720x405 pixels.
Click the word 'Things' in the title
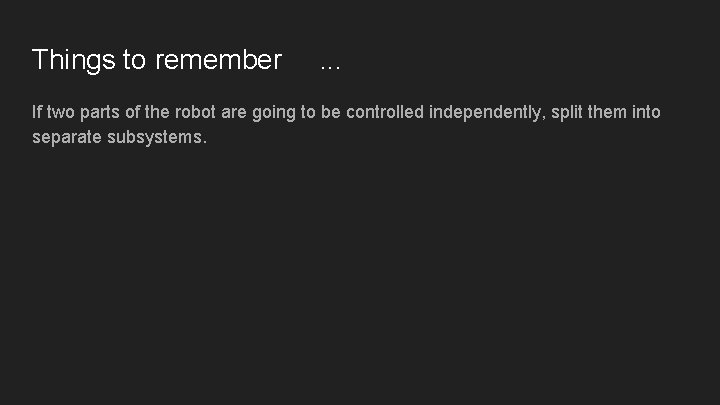point(73,60)
